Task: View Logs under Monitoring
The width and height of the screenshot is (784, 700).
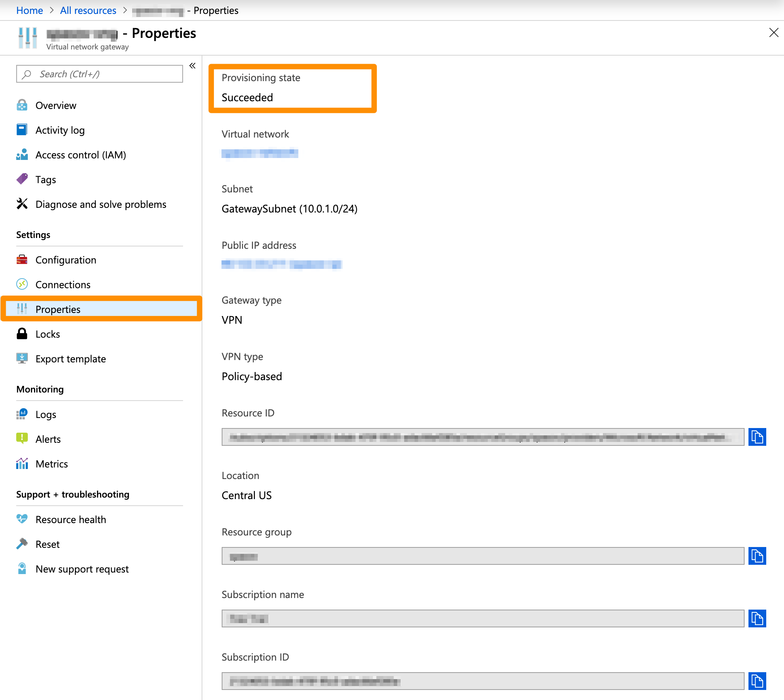Action: 46,414
